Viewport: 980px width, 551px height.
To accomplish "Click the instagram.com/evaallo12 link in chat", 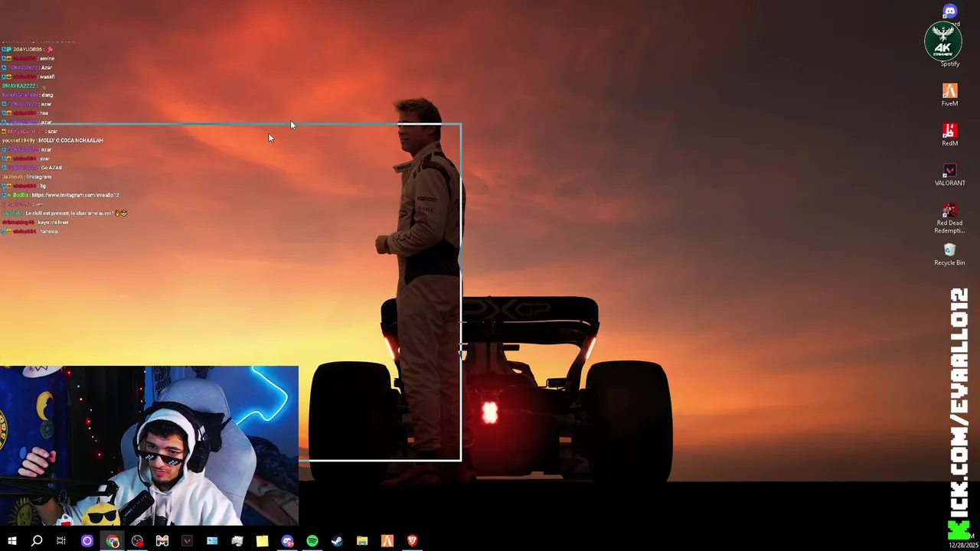I will pos(75,195).
